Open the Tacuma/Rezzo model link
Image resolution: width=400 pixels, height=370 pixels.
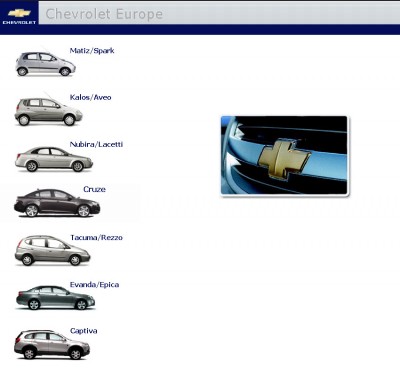click(x=96, y=238)
